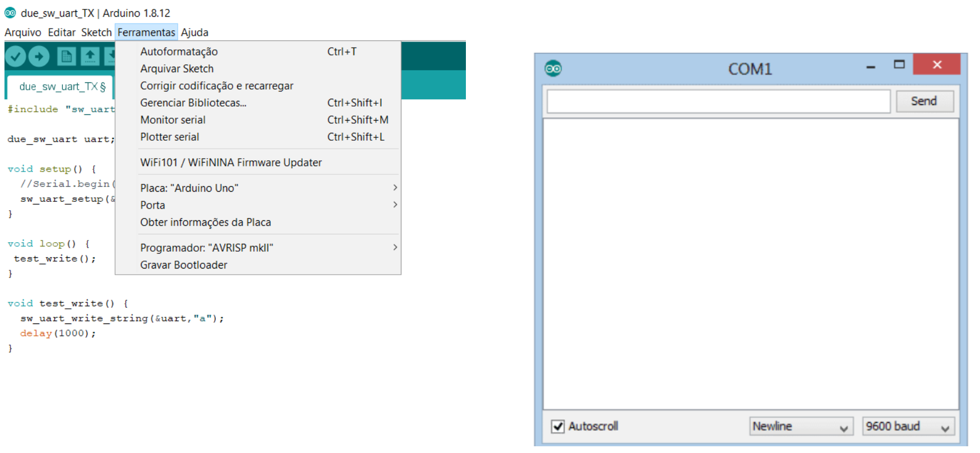The height and width of the screenshot is (453, 980).
Task: Click the serial message input field
Action: coord(718,101)
